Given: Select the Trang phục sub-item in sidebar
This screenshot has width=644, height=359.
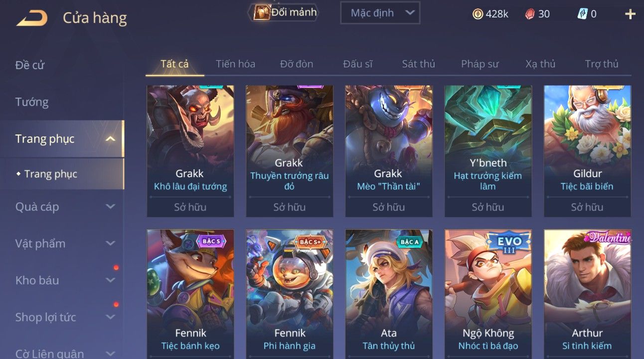Looking at the screenshot, I should pyautogui.click(x=51, y=174).
